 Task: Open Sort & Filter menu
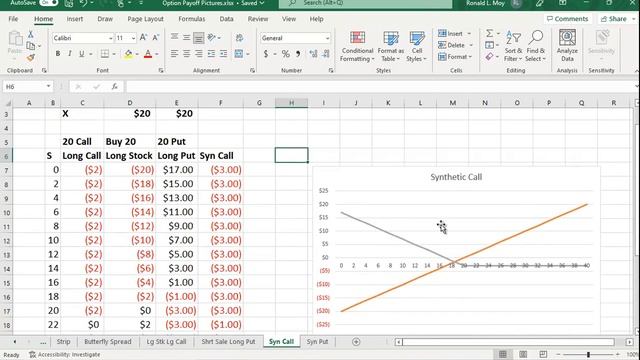[513, 47]
